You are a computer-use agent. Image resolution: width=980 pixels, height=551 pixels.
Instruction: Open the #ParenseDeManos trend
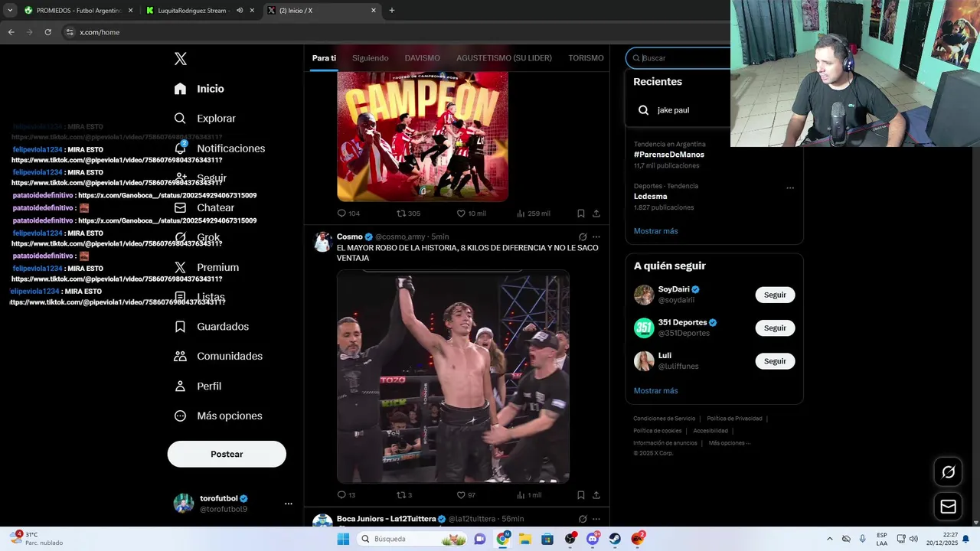669,155
